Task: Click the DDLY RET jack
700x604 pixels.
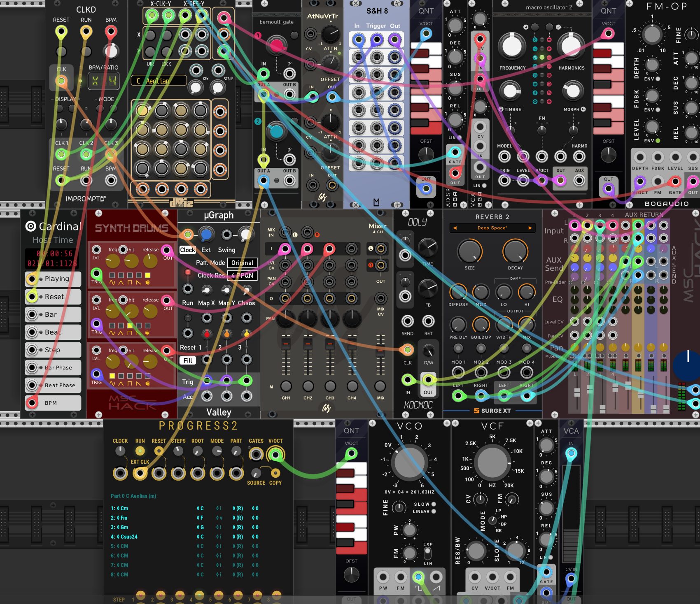Action: tap(428, 321)
